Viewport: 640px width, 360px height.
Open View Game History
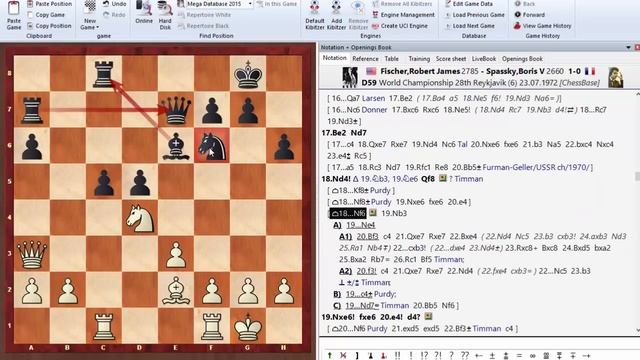[x=542, y=26]
